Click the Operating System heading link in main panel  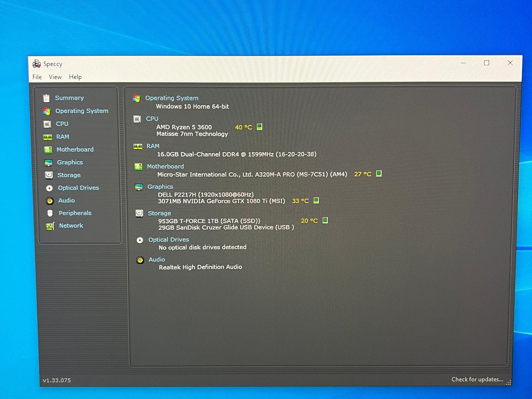(x=172, y=98)
